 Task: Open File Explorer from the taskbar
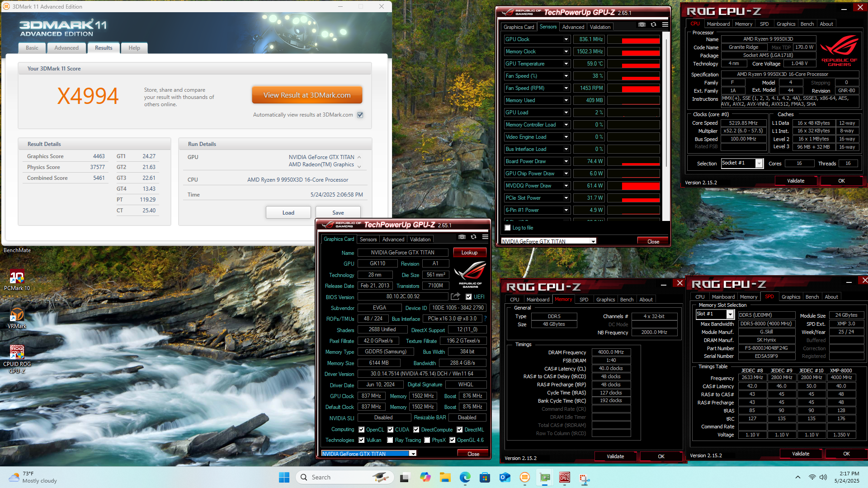click(x=445, y=477)
